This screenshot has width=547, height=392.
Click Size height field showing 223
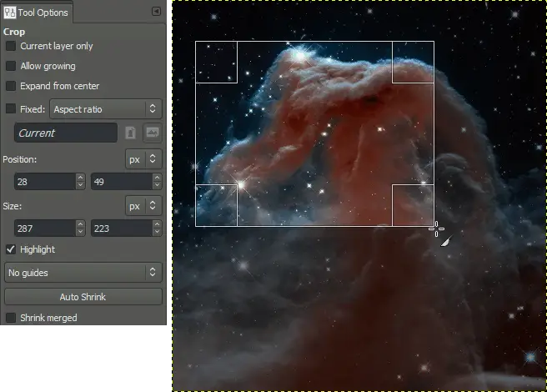point(122,229)
